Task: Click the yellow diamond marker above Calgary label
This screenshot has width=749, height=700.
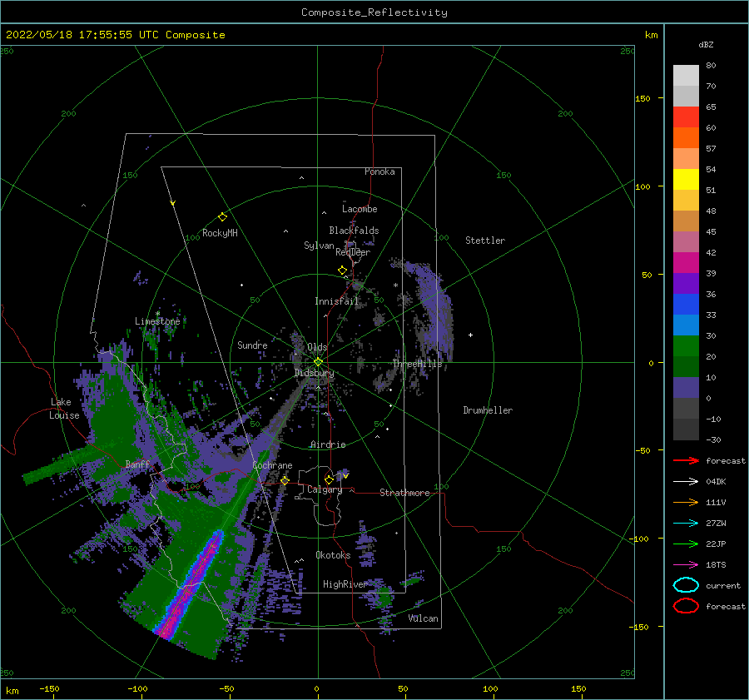Action: click(x=329, y=479)
